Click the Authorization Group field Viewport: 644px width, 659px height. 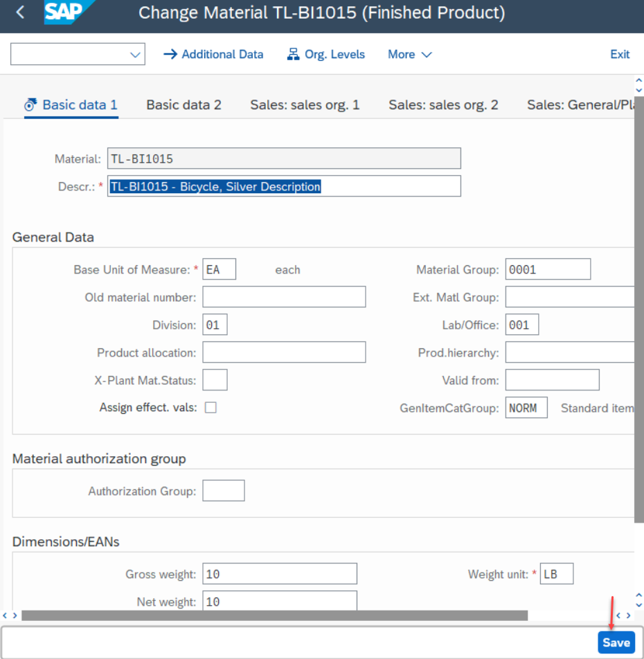pos(224,491)
